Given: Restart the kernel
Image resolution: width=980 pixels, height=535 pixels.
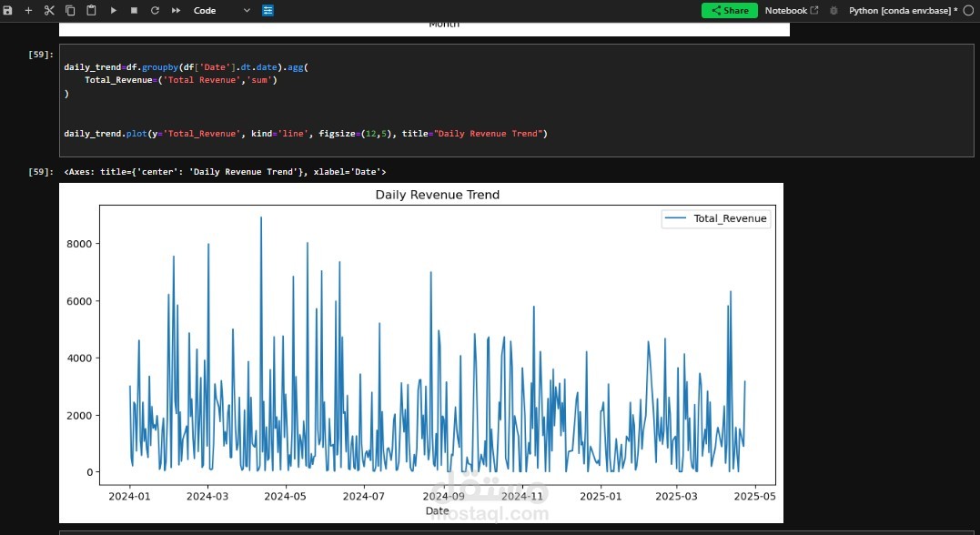Looking at the screenshot, I should 155,11.
